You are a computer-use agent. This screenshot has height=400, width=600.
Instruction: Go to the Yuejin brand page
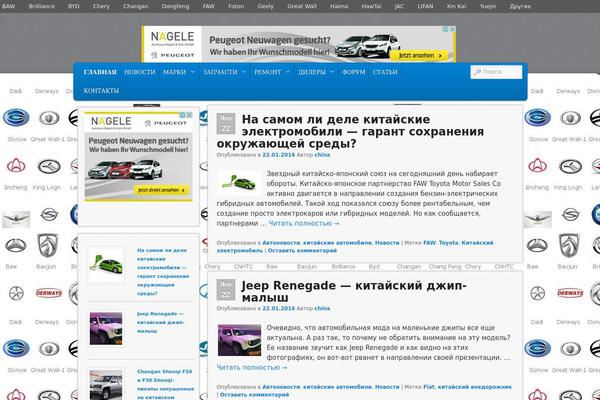[488, 6]
